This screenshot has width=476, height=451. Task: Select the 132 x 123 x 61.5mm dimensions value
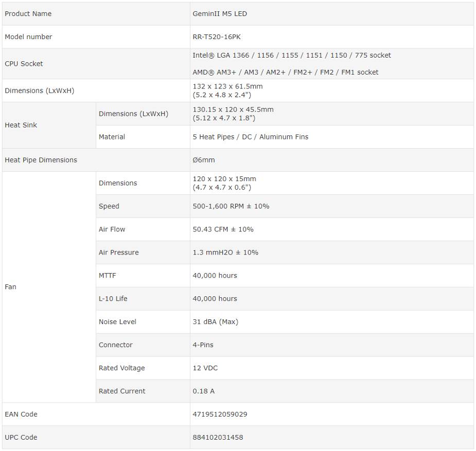(x=227, y=86)
